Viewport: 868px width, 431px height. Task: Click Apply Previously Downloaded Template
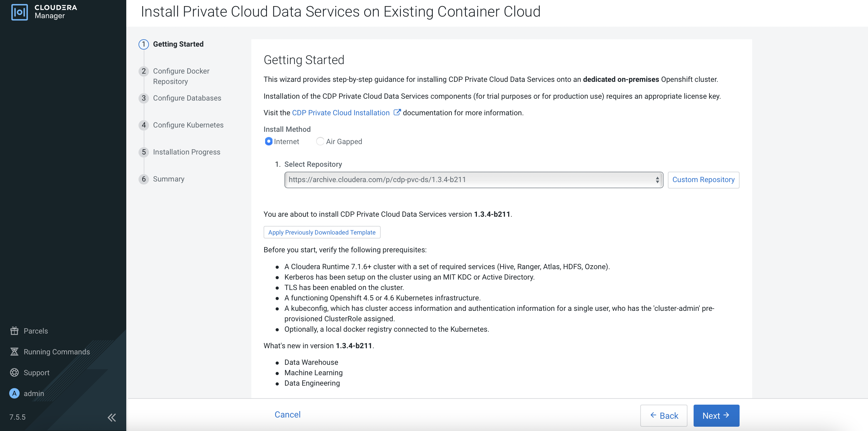[x=322, y=232]
